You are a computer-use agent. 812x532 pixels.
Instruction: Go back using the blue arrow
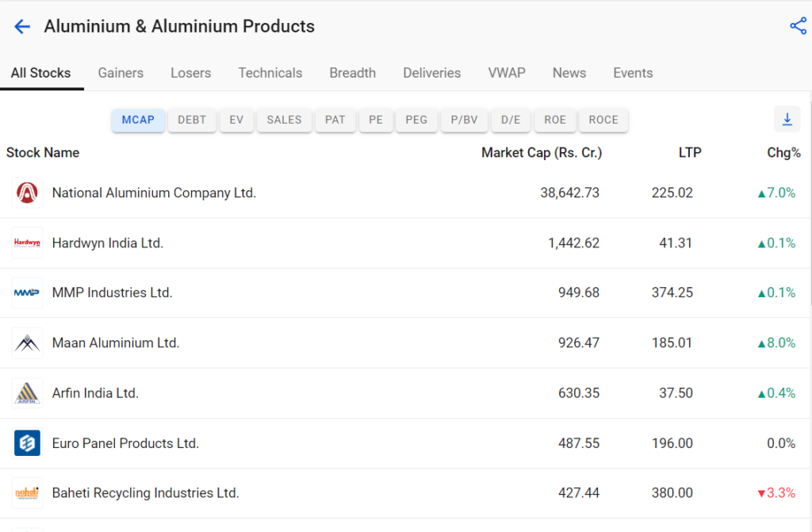pos(22,26)
